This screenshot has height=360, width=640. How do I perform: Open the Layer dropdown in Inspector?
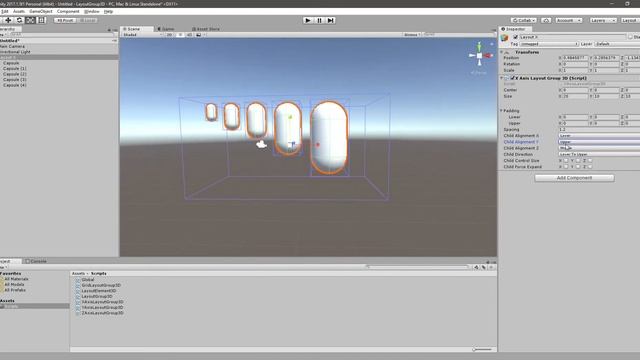point(617,44)
